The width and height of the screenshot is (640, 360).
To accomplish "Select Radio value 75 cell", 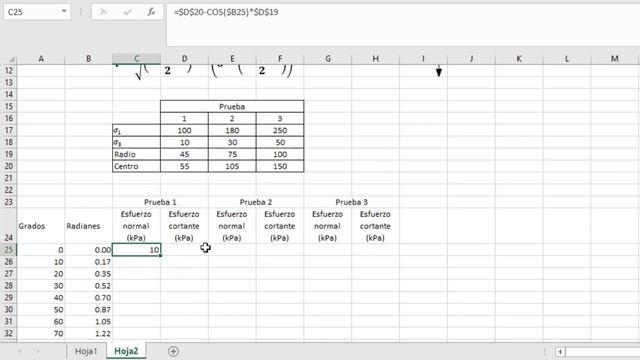I will click(232, 154).
